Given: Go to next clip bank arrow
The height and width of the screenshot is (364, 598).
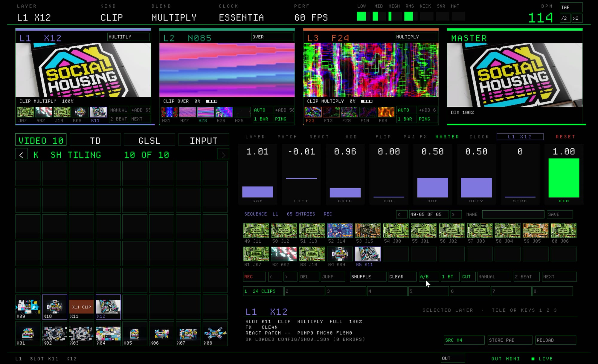Looking at the screenshot, I should pos(223,155).
